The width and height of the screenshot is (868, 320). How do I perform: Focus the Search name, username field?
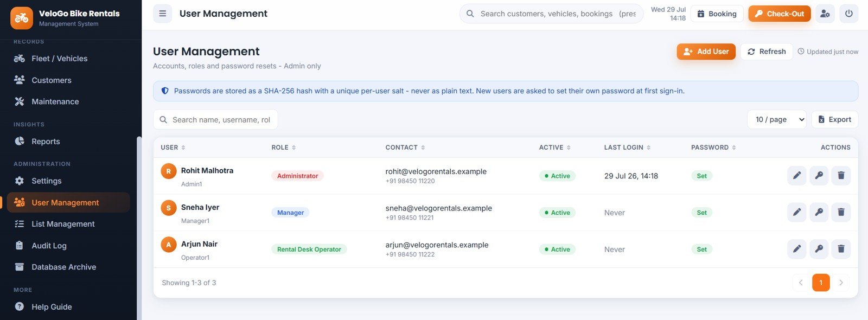215,119
